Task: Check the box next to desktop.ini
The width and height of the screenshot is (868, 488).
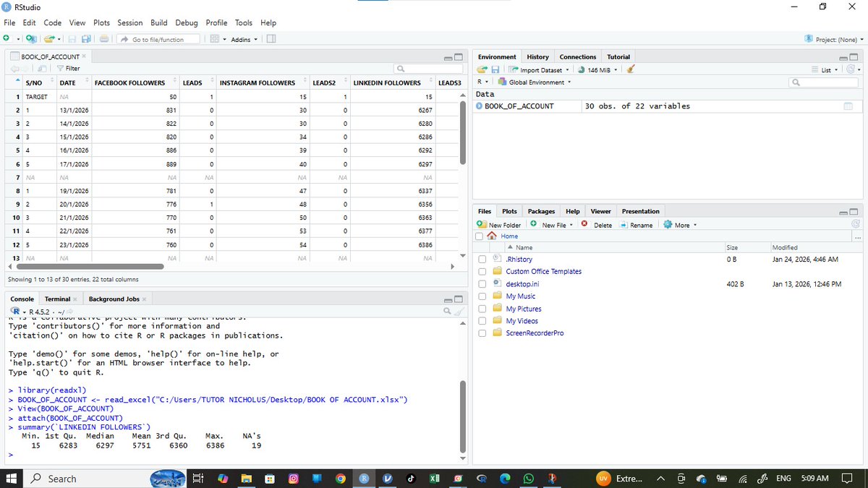Action: (482, 284)
